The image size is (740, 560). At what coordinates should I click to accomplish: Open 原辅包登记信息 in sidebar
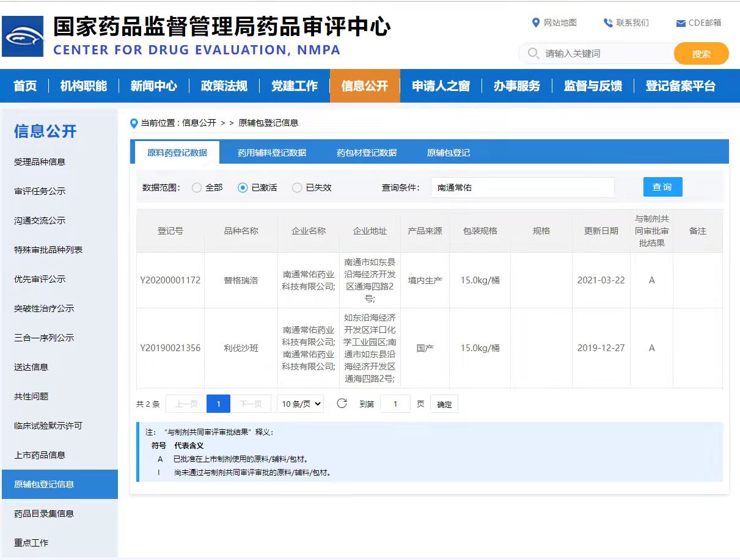60,484
